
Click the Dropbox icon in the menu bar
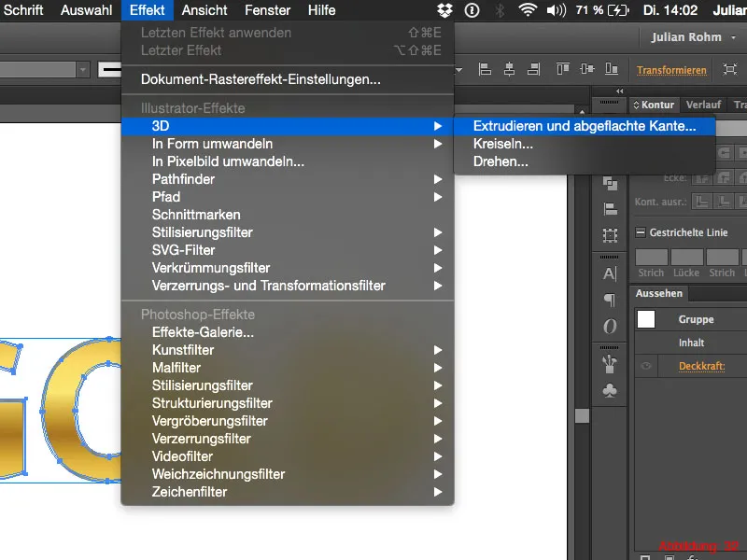click(x=444, y=10)
